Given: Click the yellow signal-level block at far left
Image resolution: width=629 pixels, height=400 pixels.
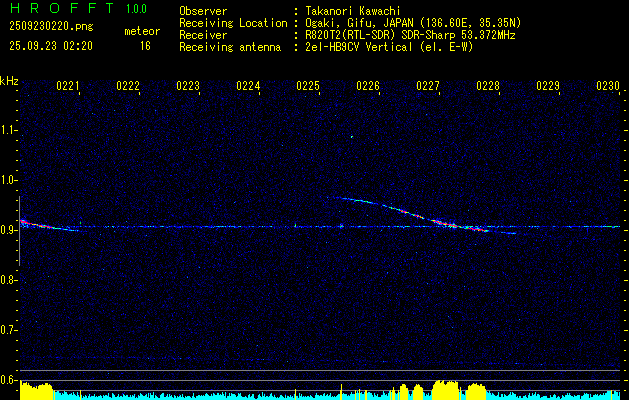Looking at the screenshot, I should [x=36, y=391].
